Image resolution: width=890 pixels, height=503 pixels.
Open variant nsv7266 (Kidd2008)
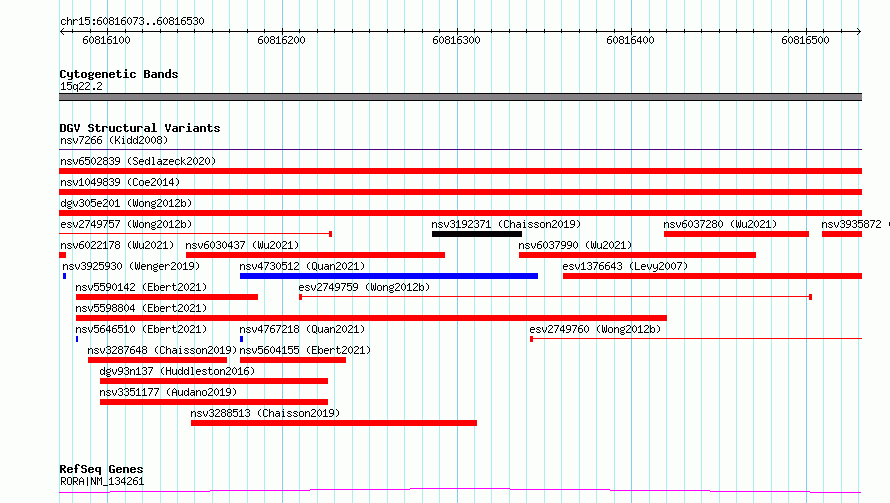[x=114, y=140]
